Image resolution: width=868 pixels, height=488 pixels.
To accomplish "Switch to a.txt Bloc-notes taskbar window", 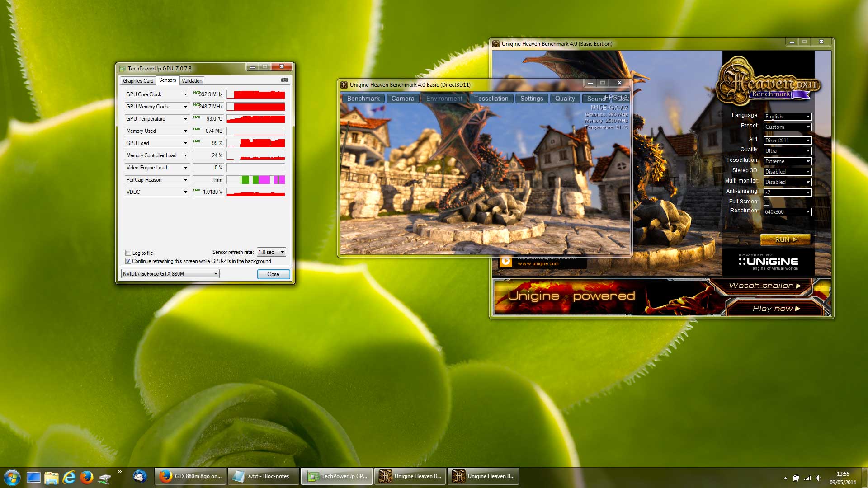I will (264, 476).
